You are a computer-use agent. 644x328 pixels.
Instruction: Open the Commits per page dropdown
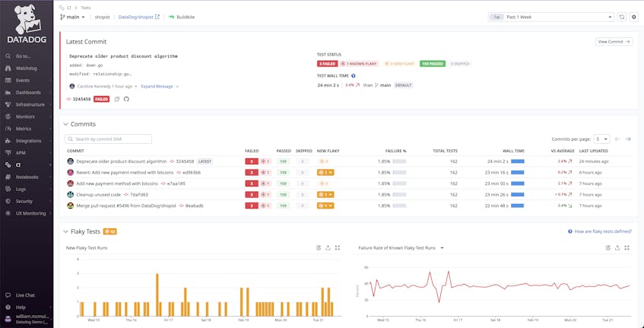[602, 139]
